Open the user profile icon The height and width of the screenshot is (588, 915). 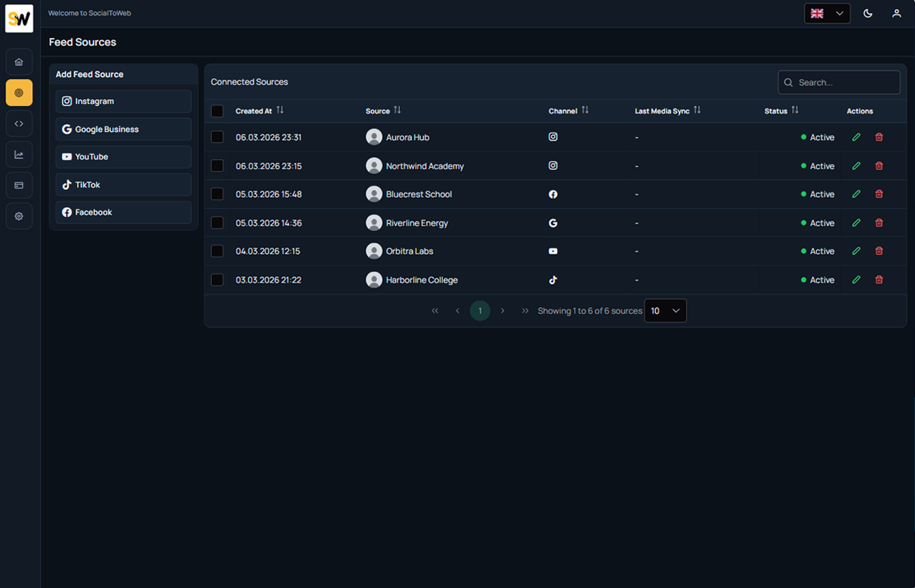coord(897,13)
